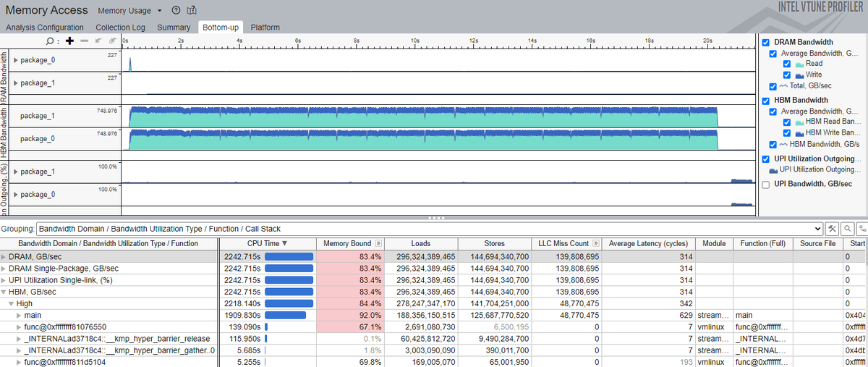The image size is (868, 367).
Task: Expand func@0xffffffff81076550 row
Action: [20, 326]
